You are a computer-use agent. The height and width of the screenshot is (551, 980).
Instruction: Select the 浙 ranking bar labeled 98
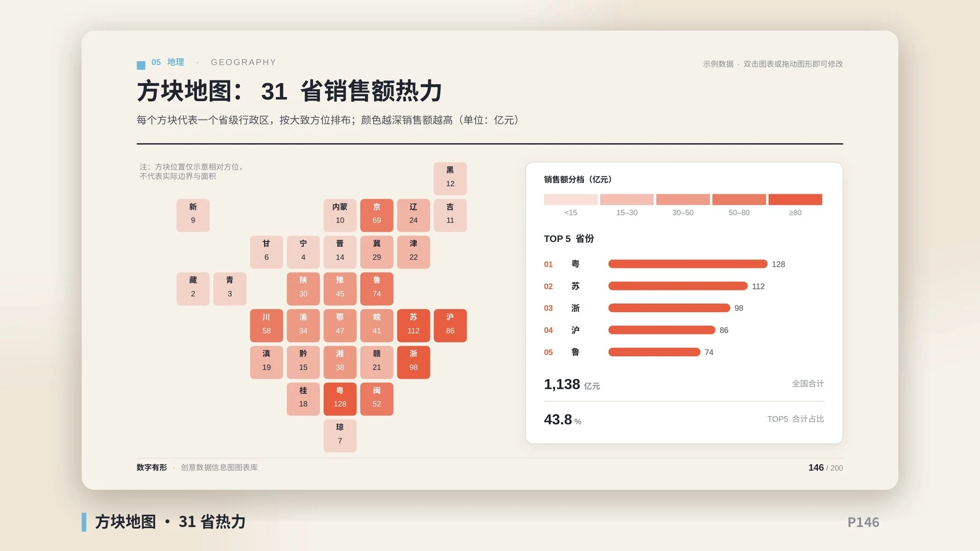[669, 308]
